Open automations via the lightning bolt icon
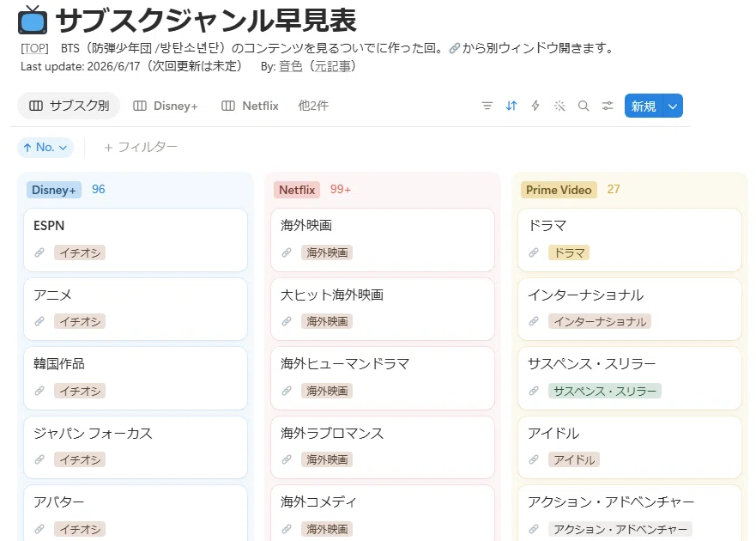The width and height of the screenshot is (756, 541). coord(535,106)
